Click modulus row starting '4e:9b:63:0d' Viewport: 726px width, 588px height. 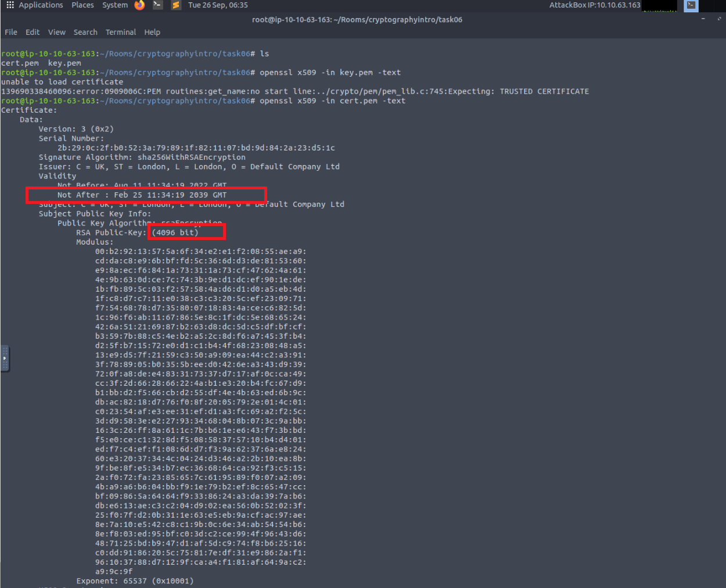[x=201, y=279]
